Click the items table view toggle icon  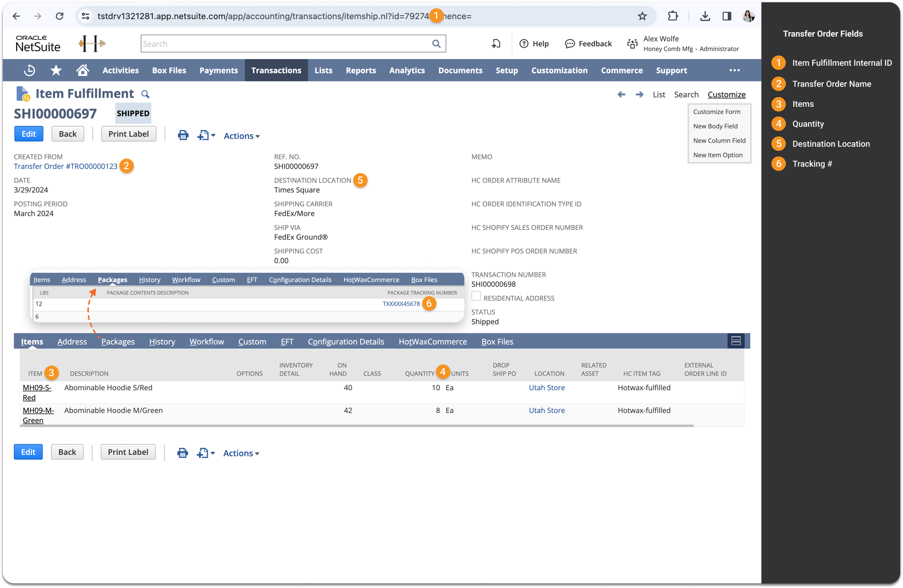(736, 341)
